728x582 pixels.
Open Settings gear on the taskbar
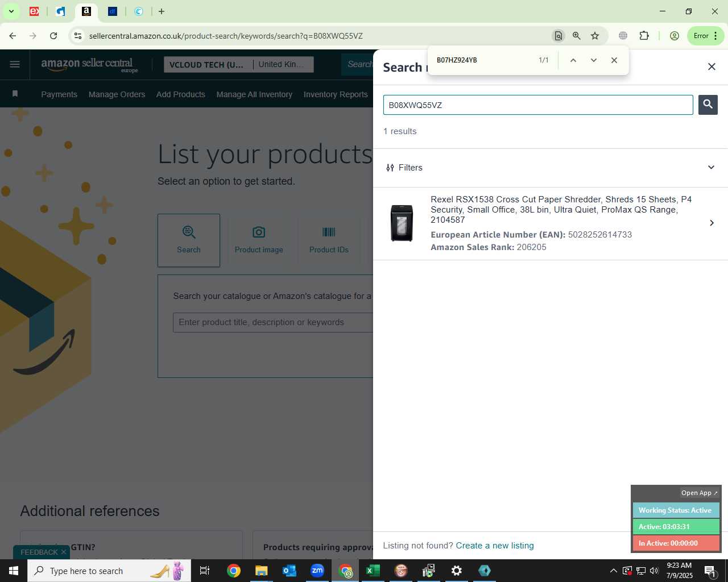(x=457, y=571)
